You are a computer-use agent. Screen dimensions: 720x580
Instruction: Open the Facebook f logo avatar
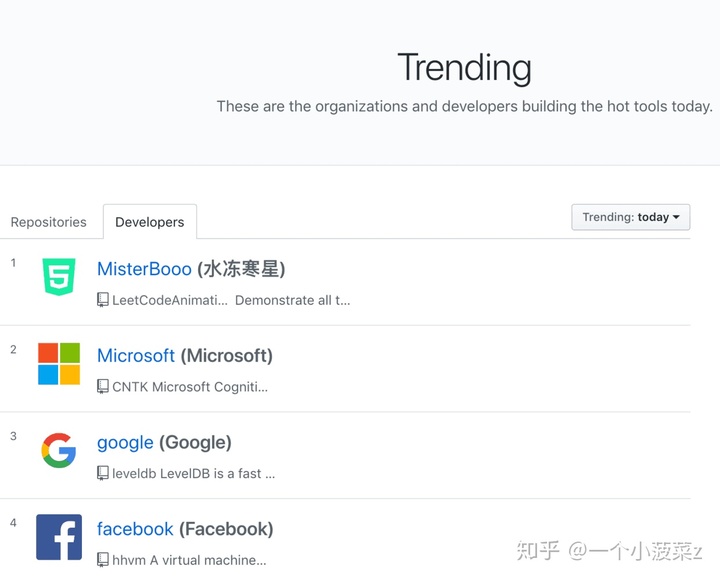coord(59,537)
